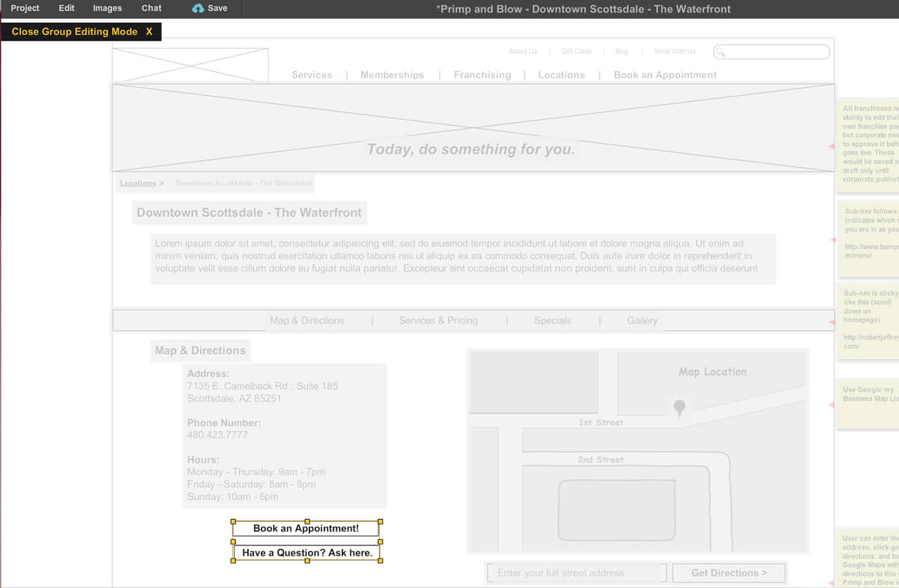Open the Images menu
This screenshot has height=588, width=899.
[106, 8]
